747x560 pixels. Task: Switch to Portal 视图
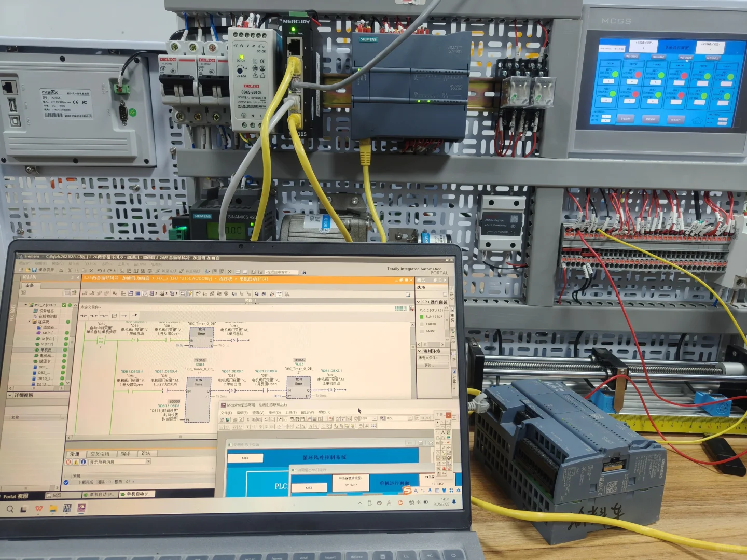pos(15,496)
